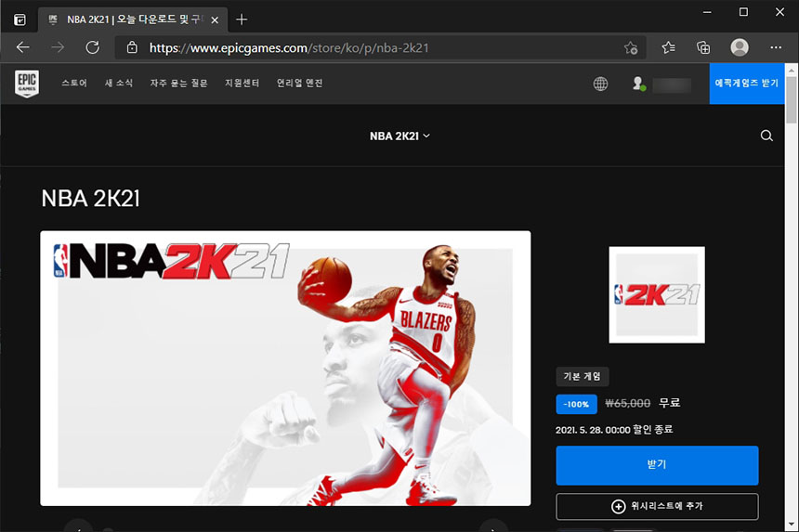Click the NBA 2K21 banner image

tap(285, 368)
